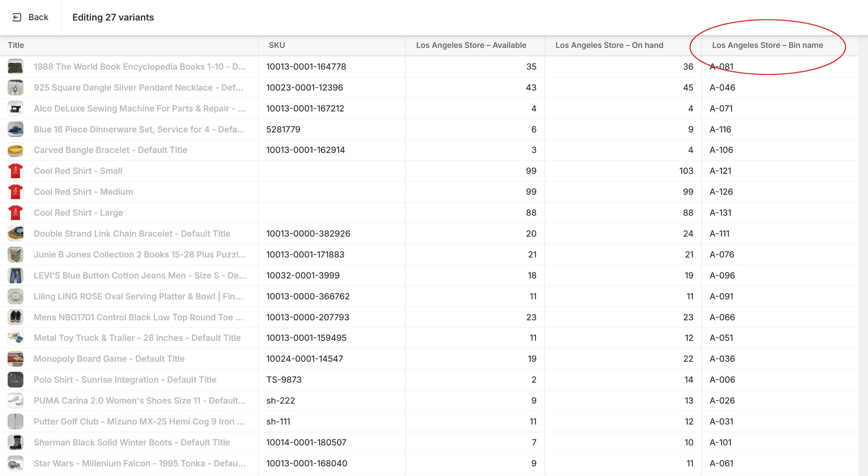Open Blue Dinnerware Set thumbnail

click(15, 130)
